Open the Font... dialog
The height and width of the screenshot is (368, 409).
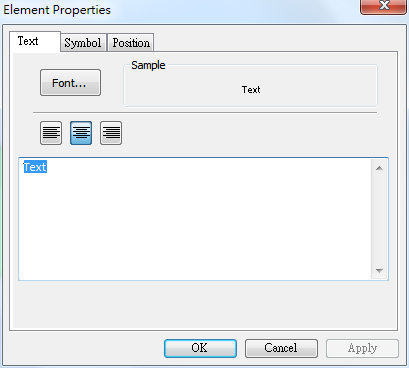coord(70,83)
